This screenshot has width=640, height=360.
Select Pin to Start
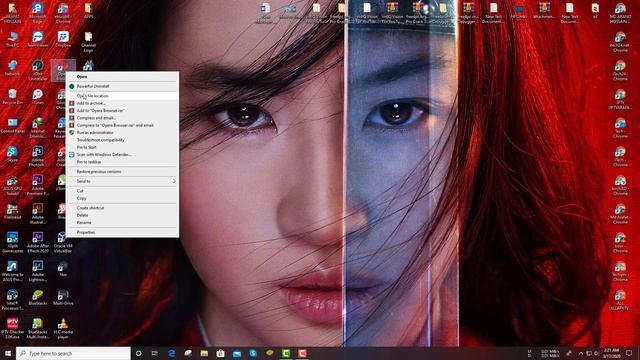(x=122, y=147)
